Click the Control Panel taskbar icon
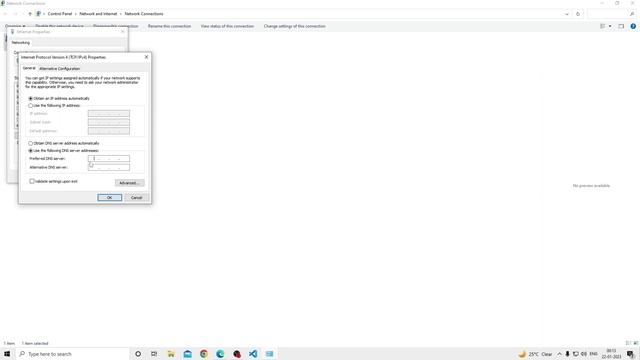 [x=269, y=354]
